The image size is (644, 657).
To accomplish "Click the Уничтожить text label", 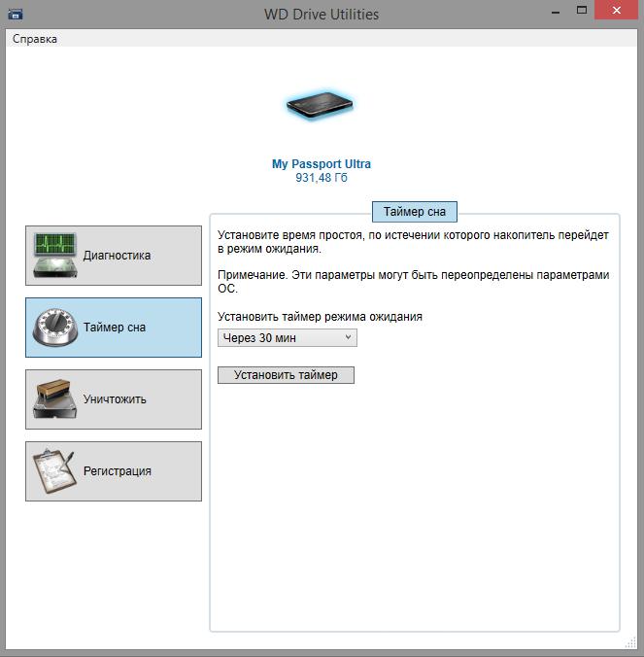I will click(x=115, y=399).
